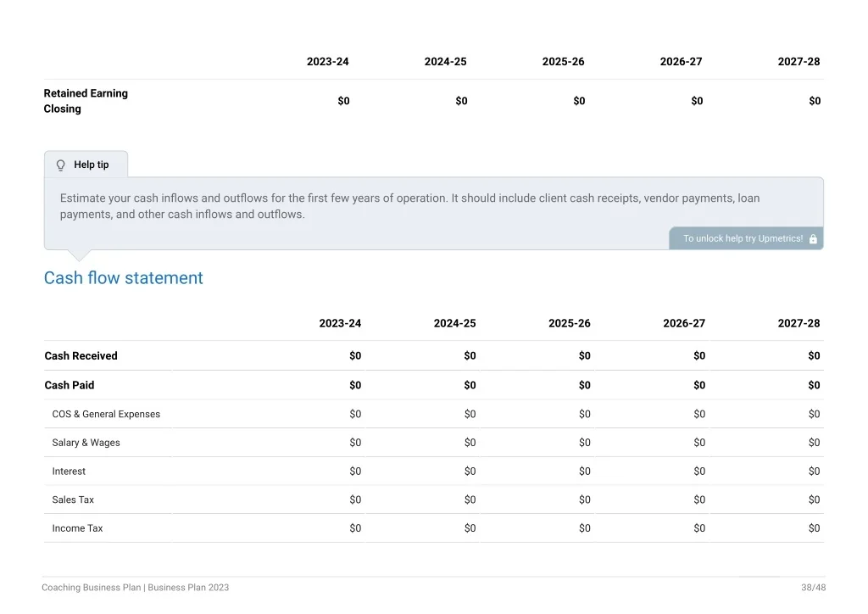Click the Sales Tax row label

73,500
